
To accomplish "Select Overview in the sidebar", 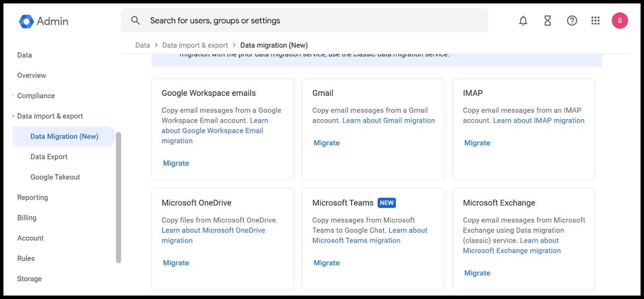I will [x=31, y=76].
